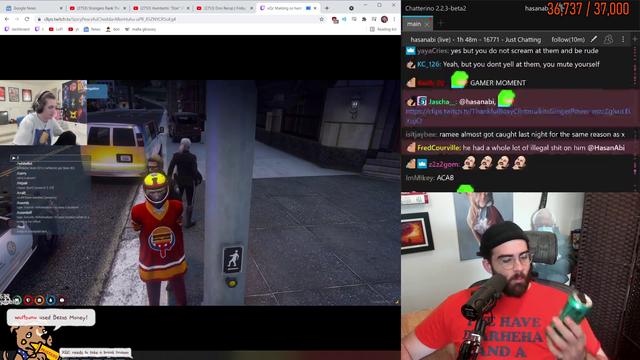This screenshot has width=640, height=360.
Task: Close the main Chatterino tab
Action: pos(427,24)
